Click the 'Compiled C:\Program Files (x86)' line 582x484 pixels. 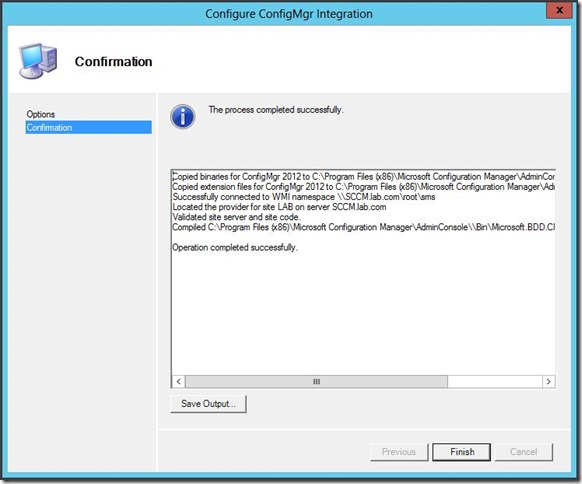(363, 227)
